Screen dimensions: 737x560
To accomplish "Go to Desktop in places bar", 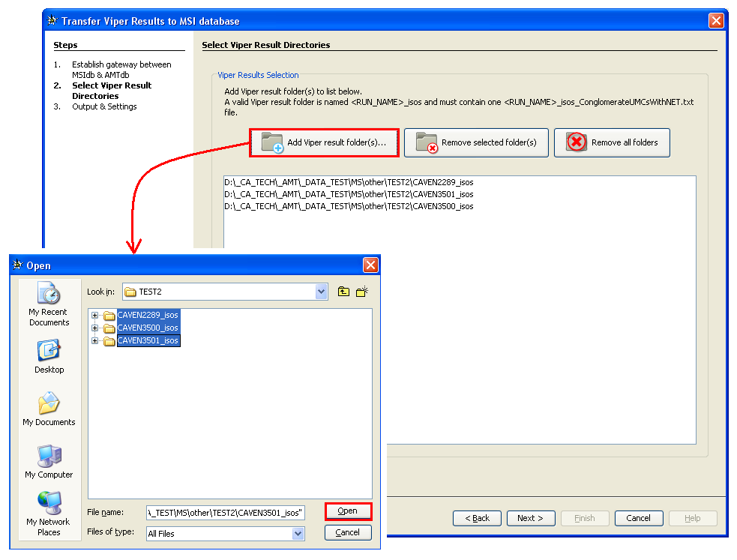I will click(x=49, y=356).
